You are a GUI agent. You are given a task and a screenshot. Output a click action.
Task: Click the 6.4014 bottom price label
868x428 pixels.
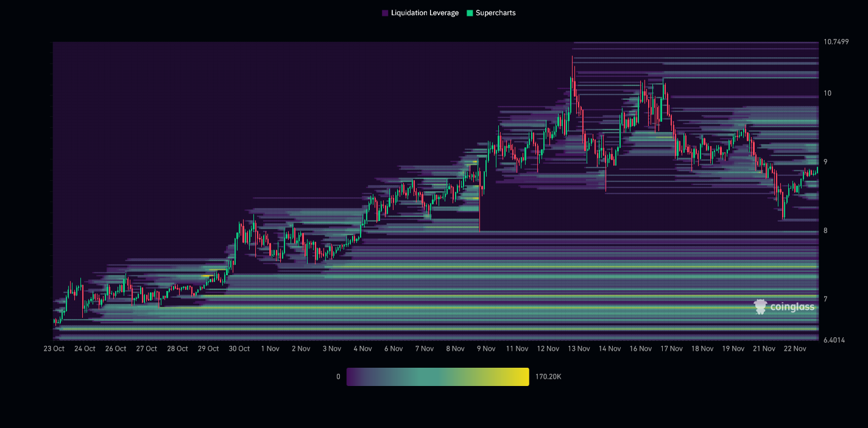click(x=834, y=339)
